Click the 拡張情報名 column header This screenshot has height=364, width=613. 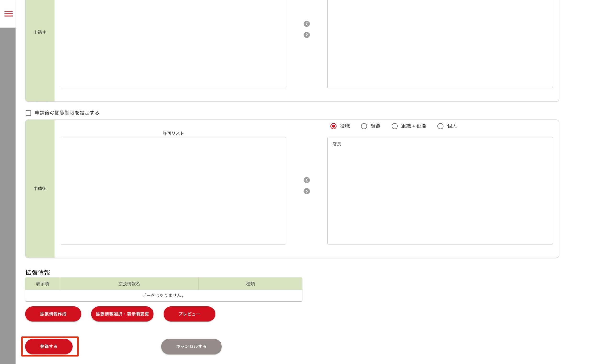[129, 284]
